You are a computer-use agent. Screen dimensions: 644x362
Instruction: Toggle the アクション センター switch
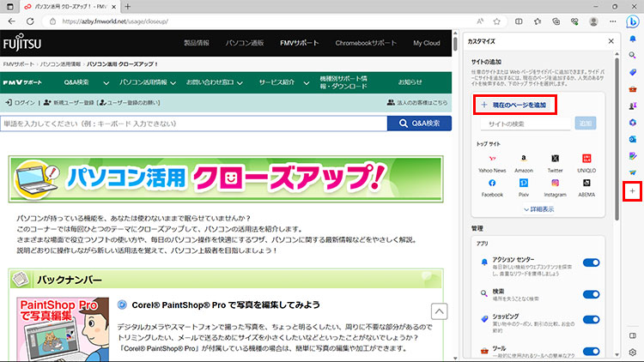[591, 263]
